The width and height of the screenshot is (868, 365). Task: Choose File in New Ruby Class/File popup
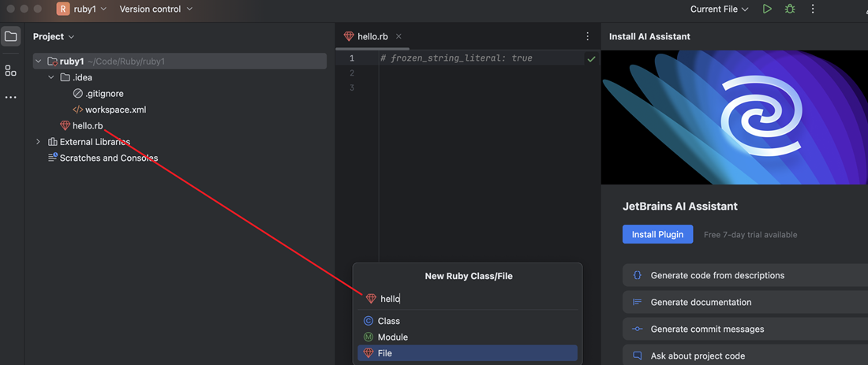click(467, 353)
